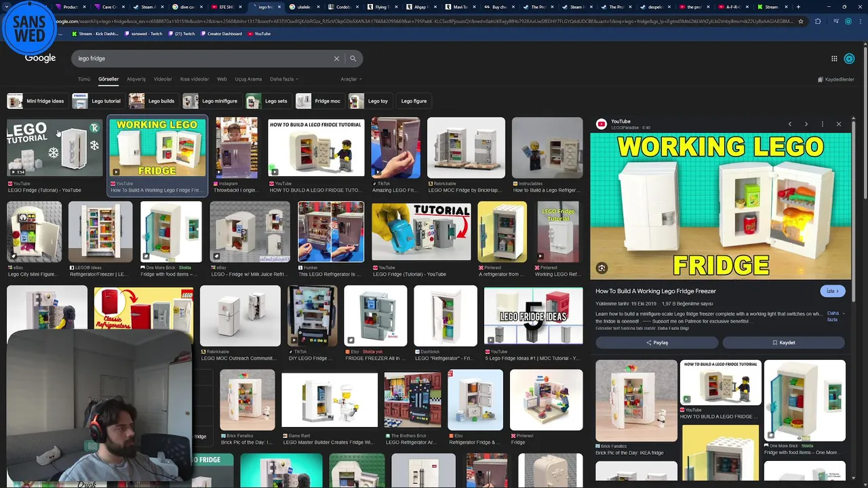Click the browser address bar
The height and width of the screenshot is (488, 868).
pyautogui.click(x=420, y=21)
